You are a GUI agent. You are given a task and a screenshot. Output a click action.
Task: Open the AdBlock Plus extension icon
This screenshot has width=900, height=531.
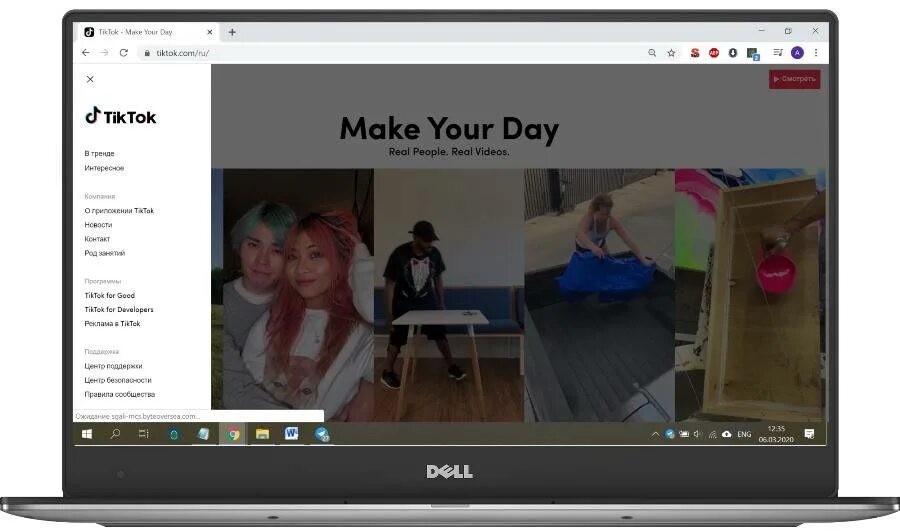pyautogui.click(x=713, y=53)
